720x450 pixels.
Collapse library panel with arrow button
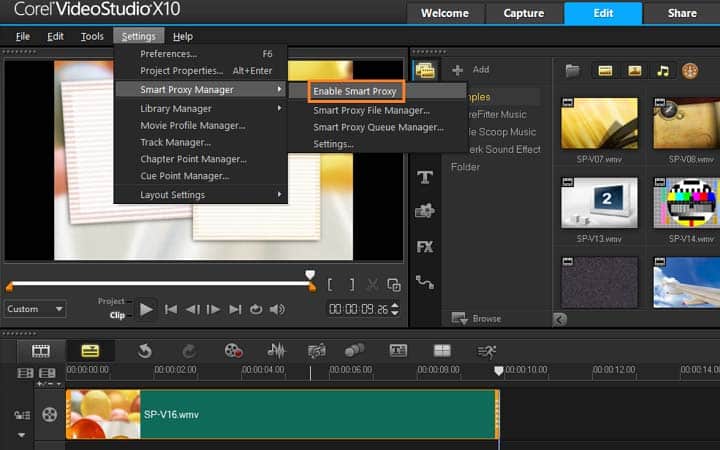pos(559,319)
